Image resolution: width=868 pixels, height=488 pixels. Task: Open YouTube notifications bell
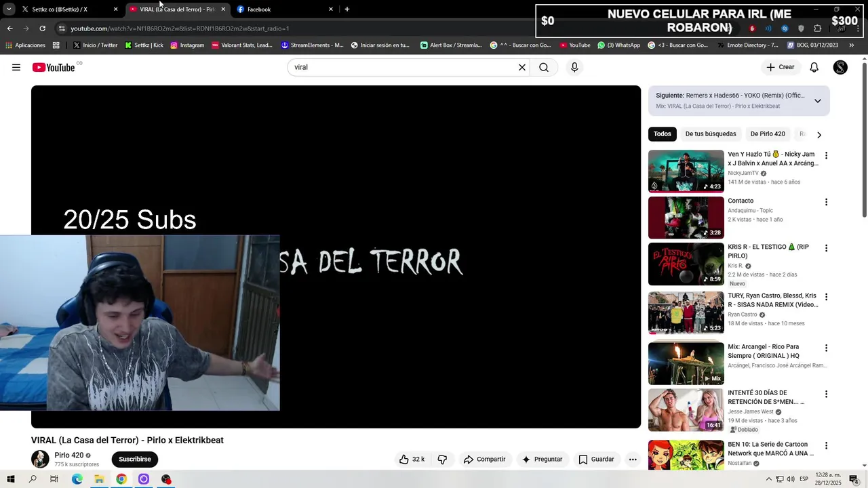[x=814, y=67]
